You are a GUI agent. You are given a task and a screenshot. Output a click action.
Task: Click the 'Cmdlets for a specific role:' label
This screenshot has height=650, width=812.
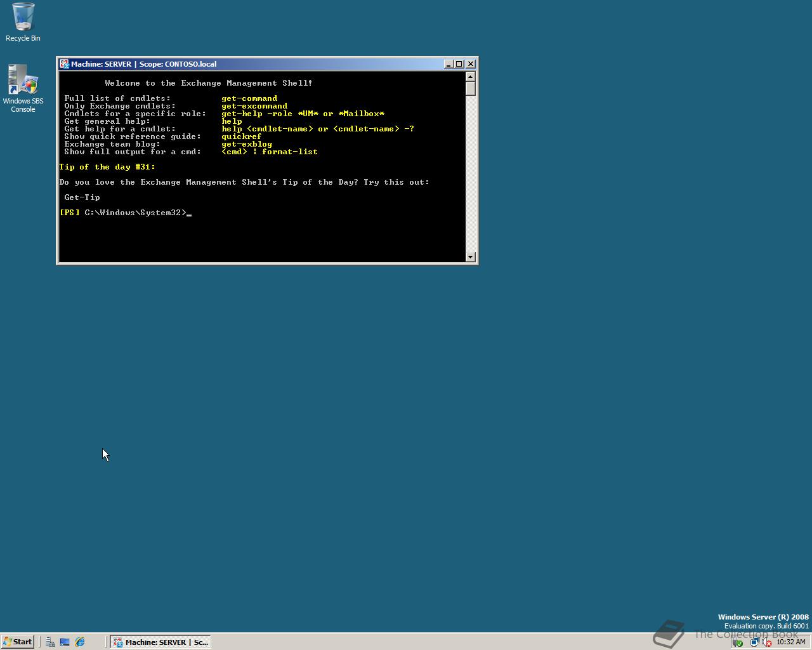pyautogui.click(x=135, y=114)
